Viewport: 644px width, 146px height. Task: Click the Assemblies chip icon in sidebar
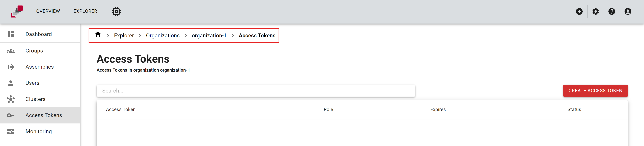point(11,67)
